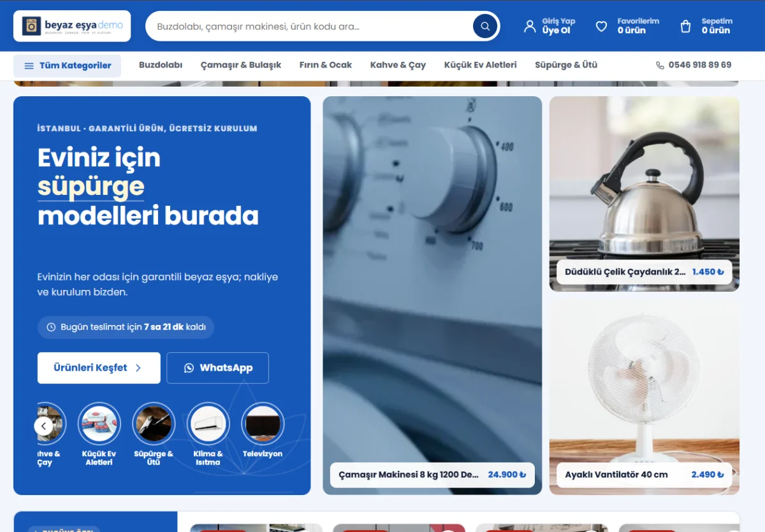Click the Televizyon category circle
Image resolution: width=765 pixels, height=532 pixels.
[263, 424]
